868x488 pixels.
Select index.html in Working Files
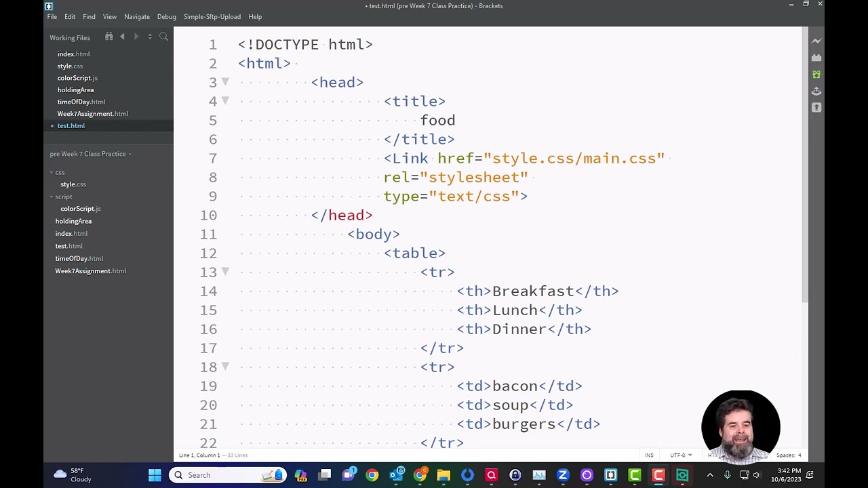pyautogui.click(x=73, y=54)
